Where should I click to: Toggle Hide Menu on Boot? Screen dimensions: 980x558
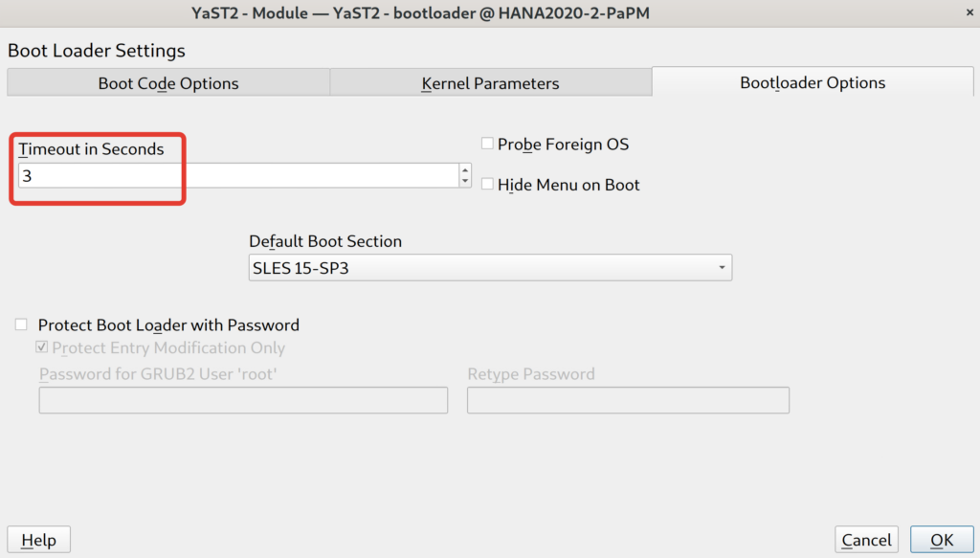[x=488, y=184]
